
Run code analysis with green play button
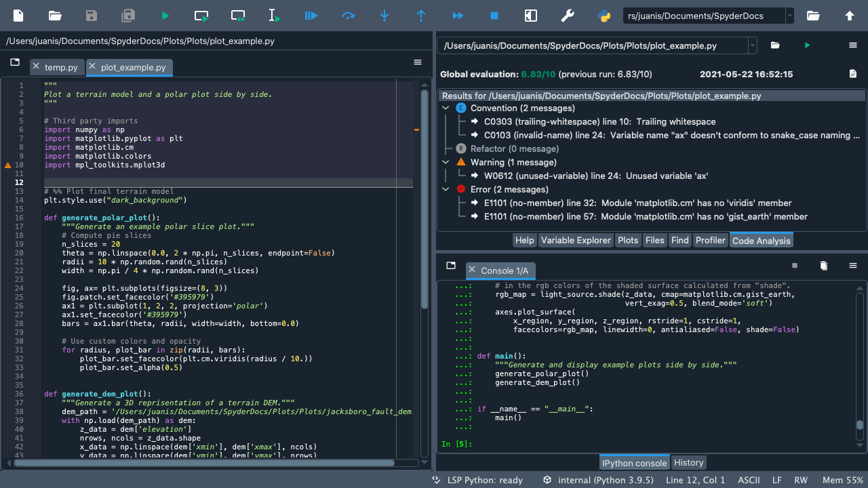[807, 45]
